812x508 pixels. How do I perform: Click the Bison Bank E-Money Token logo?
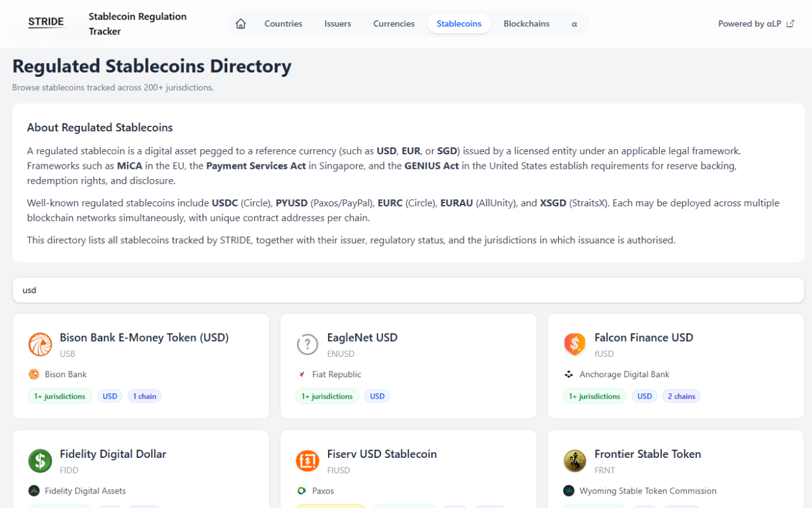40,344
